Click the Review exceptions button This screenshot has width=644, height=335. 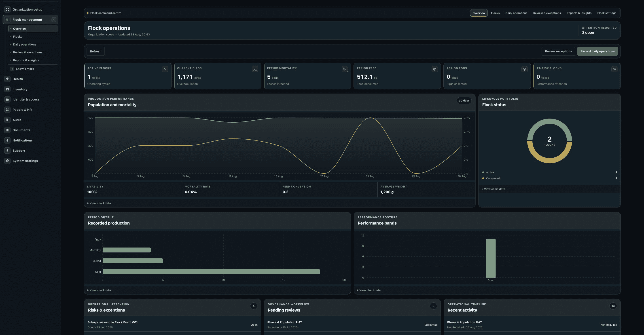[558, 51]
